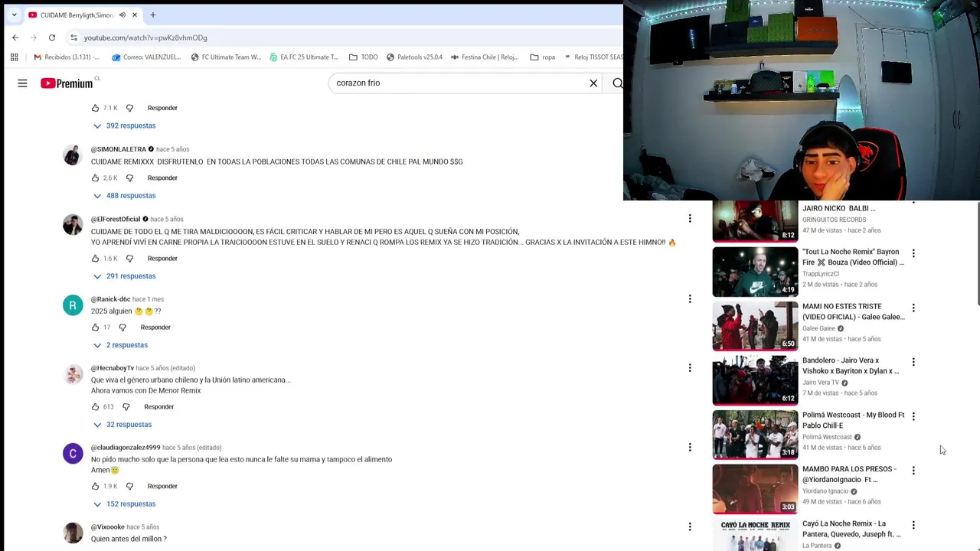Expand the 291 respuestas under ElForestOficial
Image resolution: width=980 pixels, height=551 pixels.
[124, 275]
